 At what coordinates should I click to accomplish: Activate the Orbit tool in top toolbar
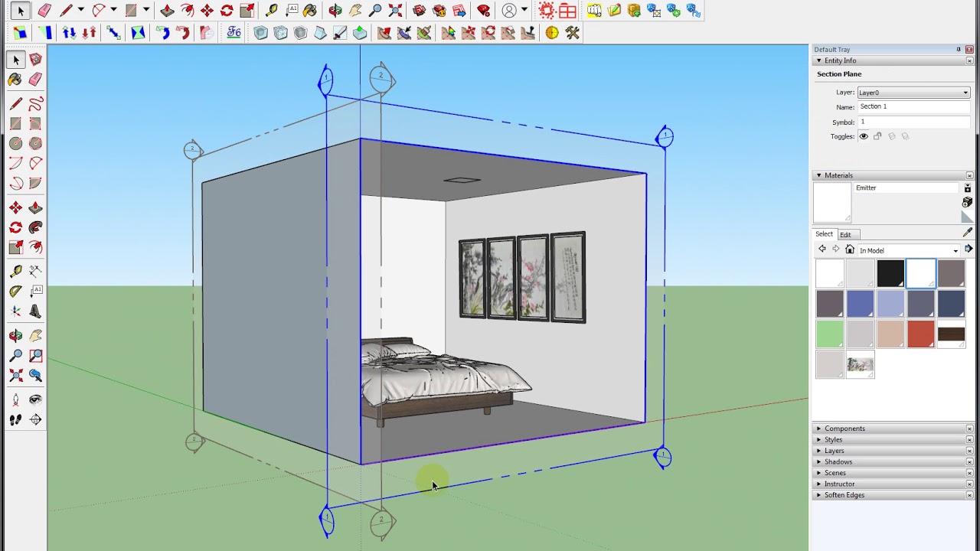pos(335,11)
